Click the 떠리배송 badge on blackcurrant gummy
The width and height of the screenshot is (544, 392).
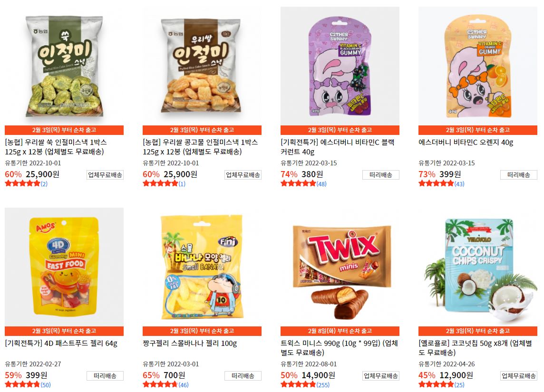(381, 175)
